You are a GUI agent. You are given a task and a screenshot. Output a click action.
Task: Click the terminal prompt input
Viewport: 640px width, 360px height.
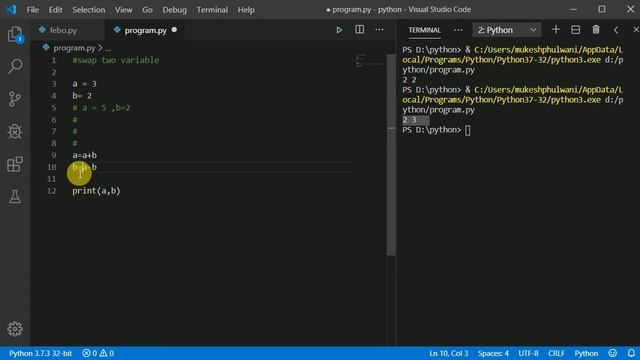click(x=467, y=130)
